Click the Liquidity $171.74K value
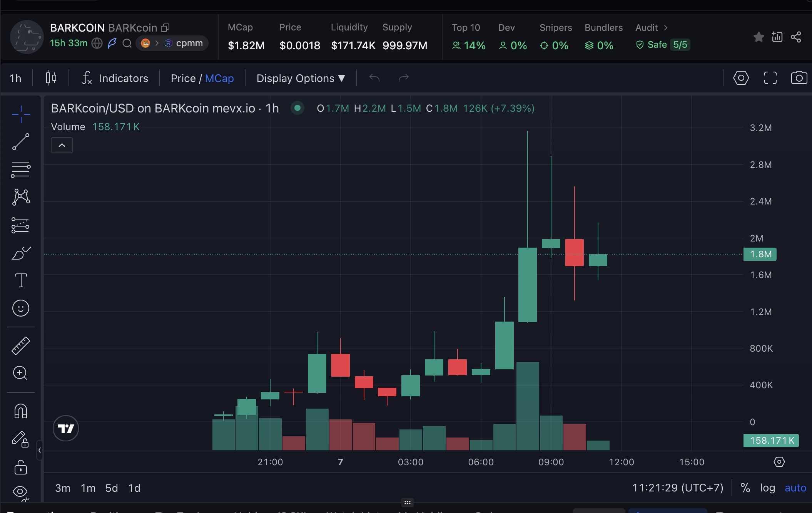This screenshot has width=812, height=513. click(x=353, y=45)
